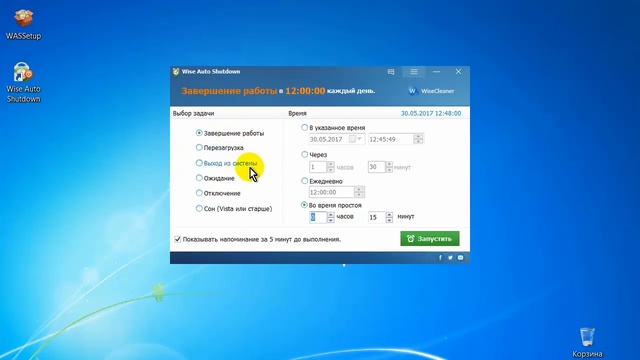Choose the Во время простоя radio button
Screen dimensions: 640x360
[304, 205]
